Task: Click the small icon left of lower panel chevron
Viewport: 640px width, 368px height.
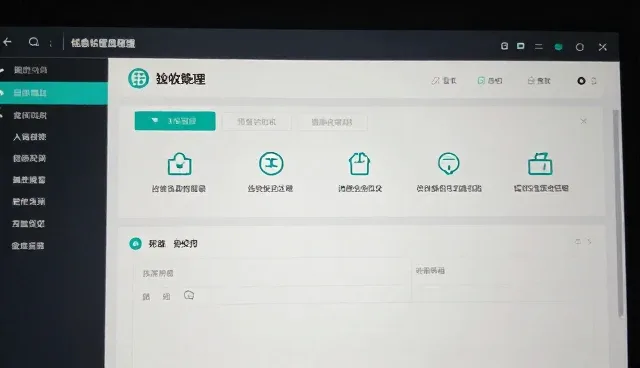Action: (578, 242)
